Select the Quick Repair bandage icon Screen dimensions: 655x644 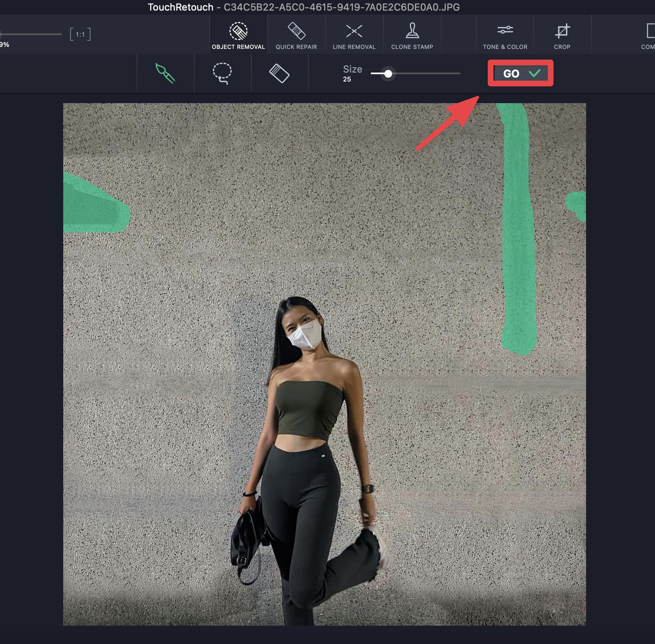tap(297, 31)
